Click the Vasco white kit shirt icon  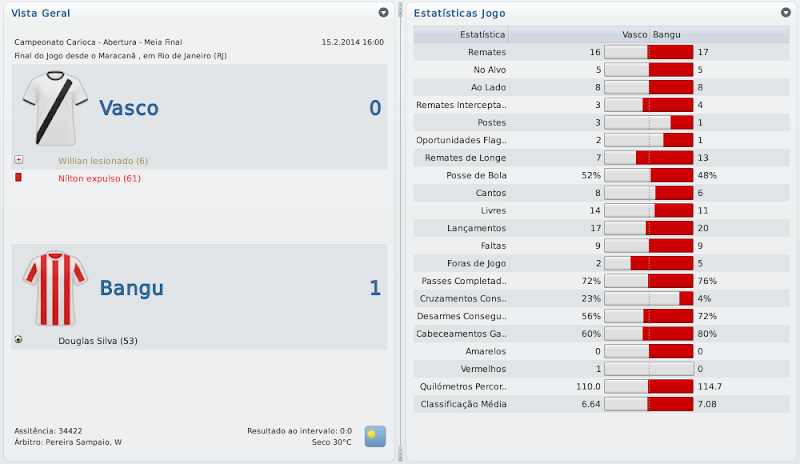click(x=55, y=108)
